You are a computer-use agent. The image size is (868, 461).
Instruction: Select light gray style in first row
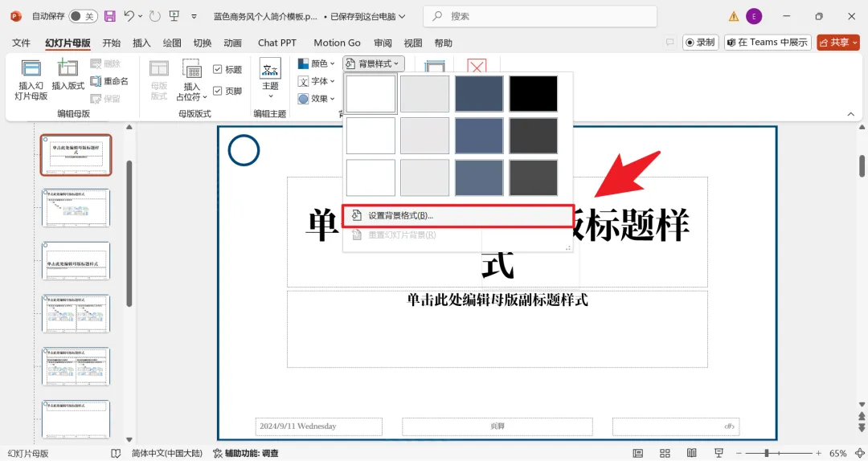pyautogui.click(x=425, y=93)
